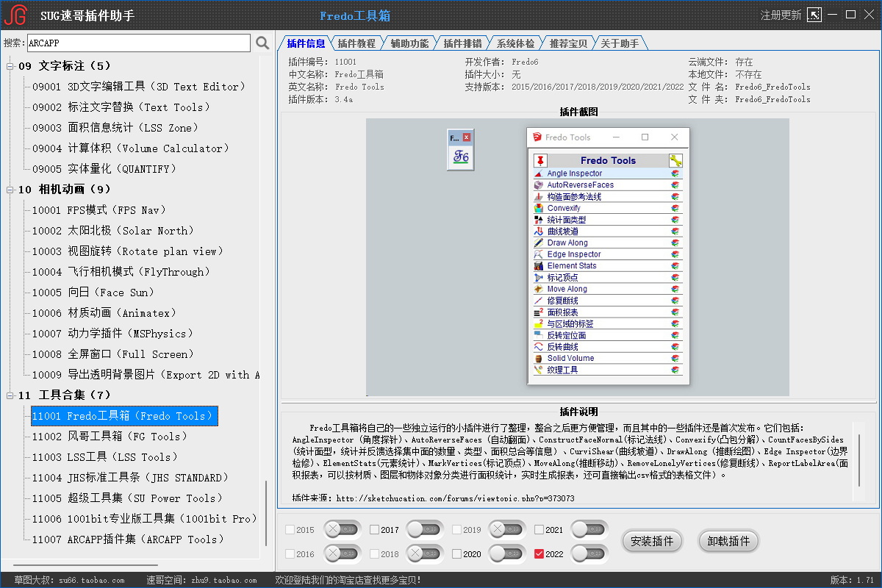
Task: Tick the 2020 checkbox
Action: (x=457, y=554)
